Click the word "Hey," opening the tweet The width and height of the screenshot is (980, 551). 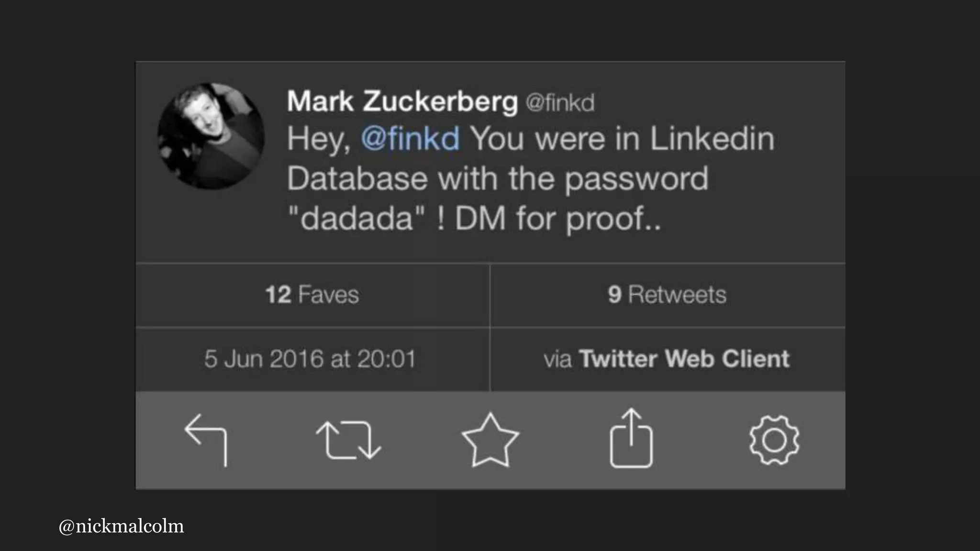pos(319,139)
